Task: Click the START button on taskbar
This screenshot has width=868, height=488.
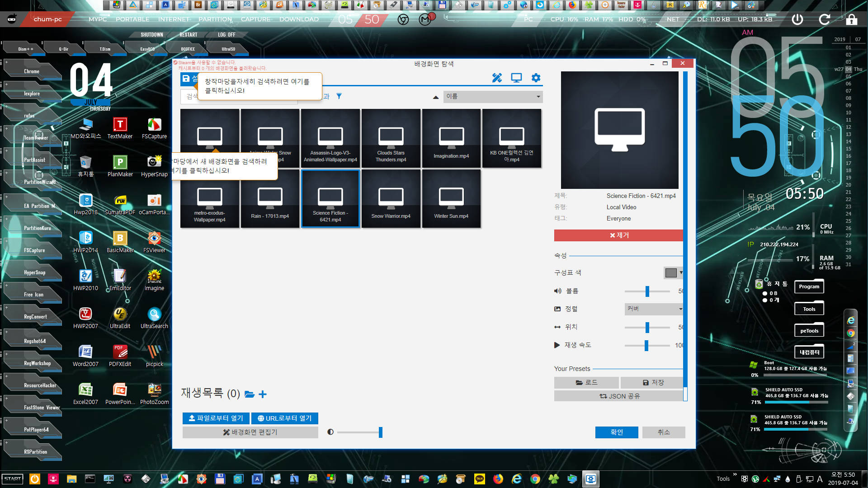Action: 13,479
